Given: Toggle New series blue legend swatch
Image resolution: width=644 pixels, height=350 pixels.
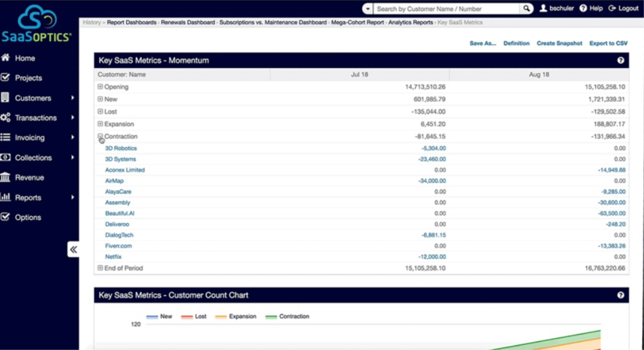Looking at the screenshot, I should pyautogui.click(x=152, y=317).
